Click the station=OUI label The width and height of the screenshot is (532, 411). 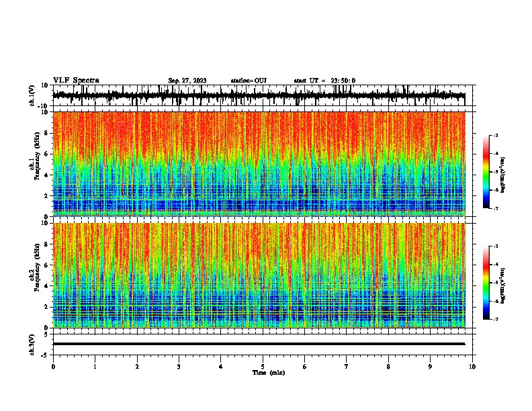[249, 81]
